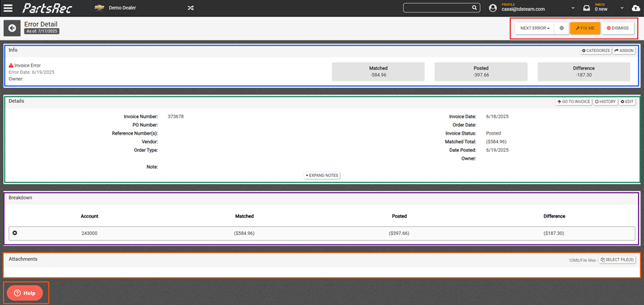Open the hamburger main menu
Image resolution: width=644 pixels, height=305 pixels.
coord(8,8)
